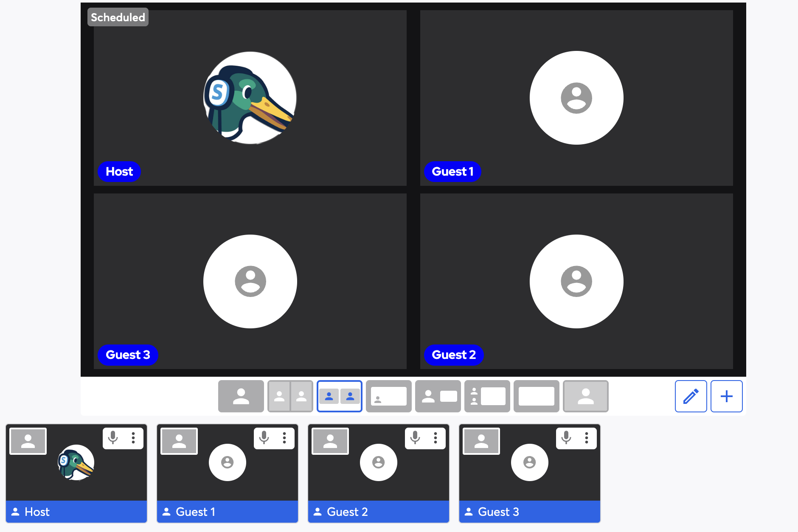
Task: Mute the Host microphone
Action: (113, 438)
